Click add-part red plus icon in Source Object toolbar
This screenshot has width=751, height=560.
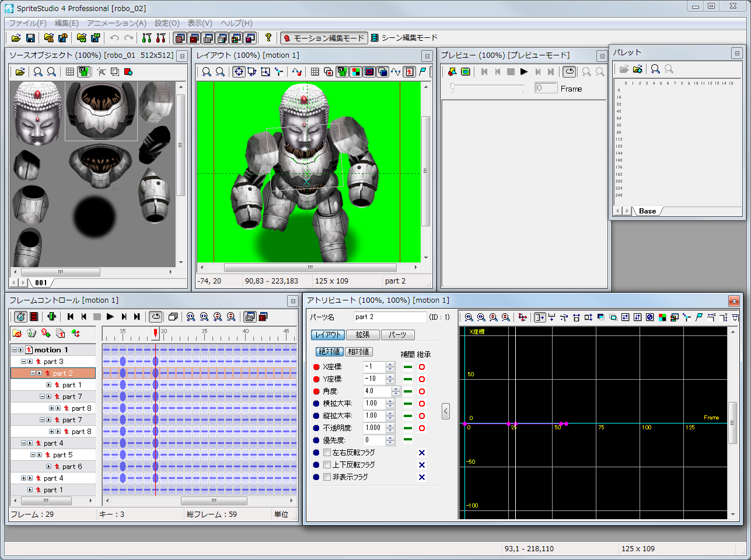[128, 72]
